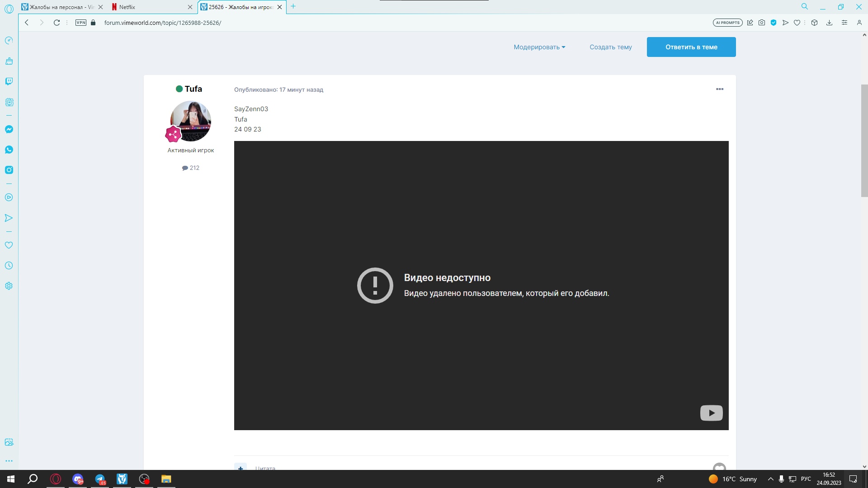This screenshot has height=488, width=868.
Task: Toggle the ad blocker shield icon
Action: tap(774, 23)
